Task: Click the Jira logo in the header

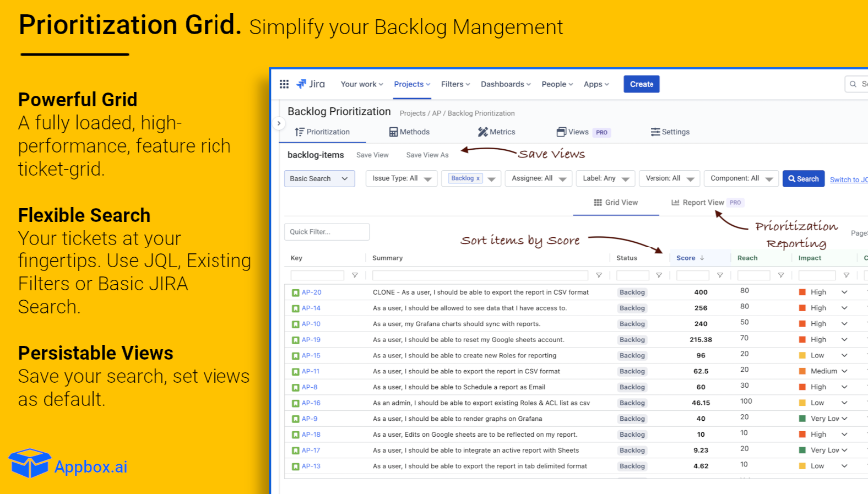Action: click(x=311, y=84)
